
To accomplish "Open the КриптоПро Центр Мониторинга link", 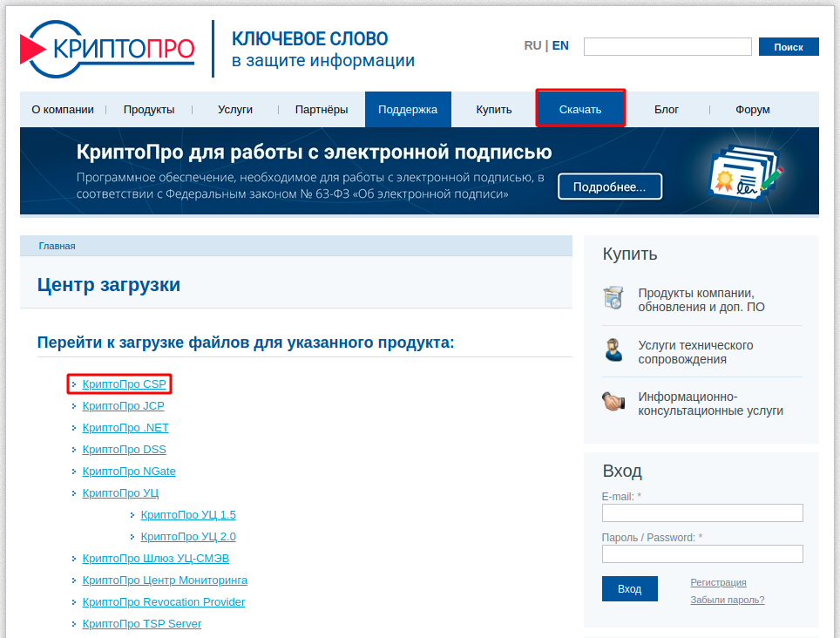I will 165,580.
